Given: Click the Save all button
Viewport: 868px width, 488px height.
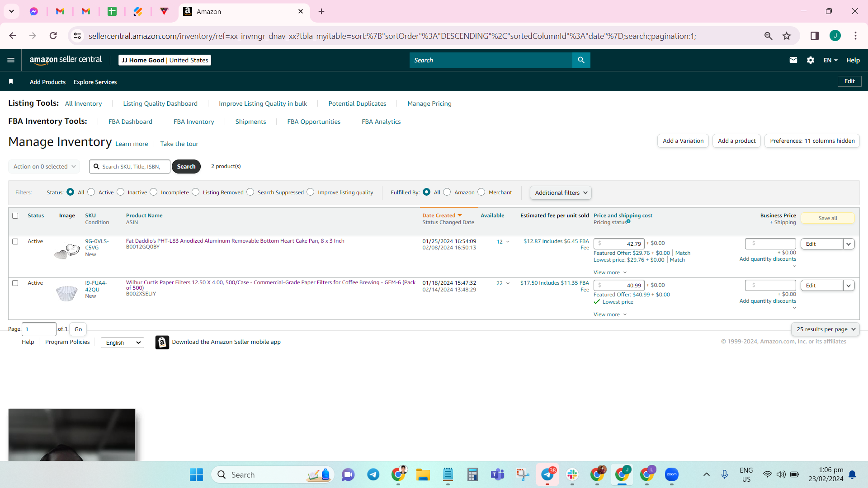Looking at the screenshot, I should tap(828, 218).
